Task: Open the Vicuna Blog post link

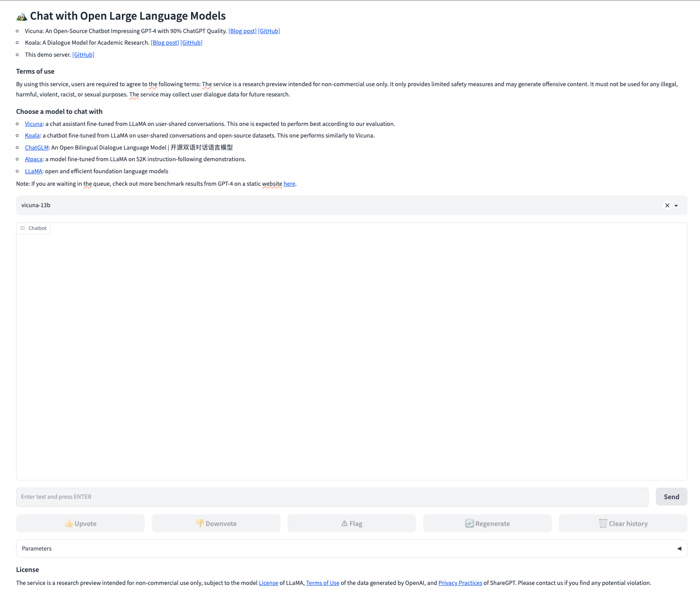Action: click(x=242, y=31)
